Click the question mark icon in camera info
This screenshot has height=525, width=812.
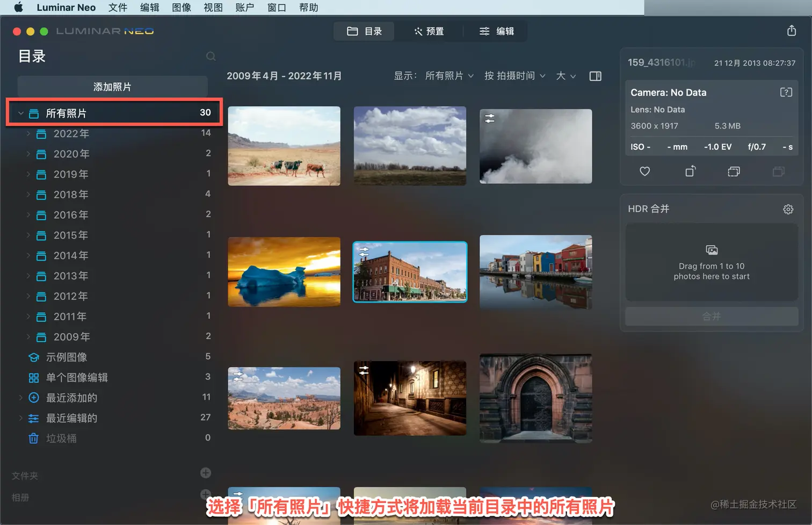pyautogui.click(x=786, y=92)
